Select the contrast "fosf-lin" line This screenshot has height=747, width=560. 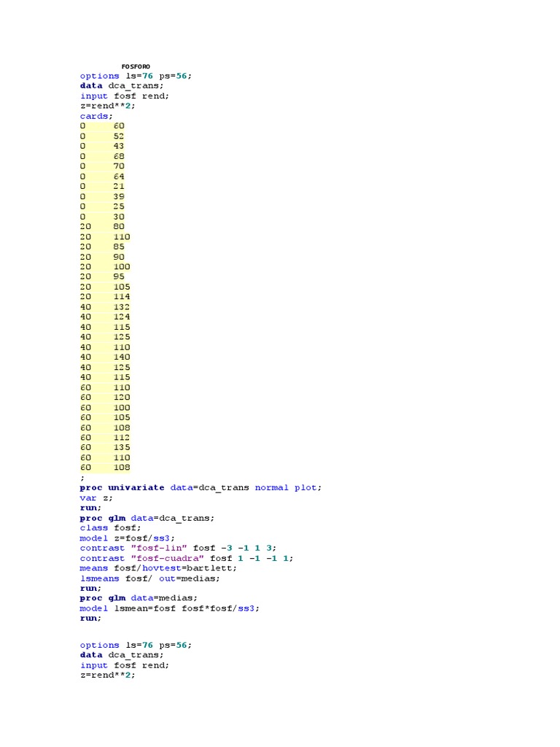coord(178,549)
